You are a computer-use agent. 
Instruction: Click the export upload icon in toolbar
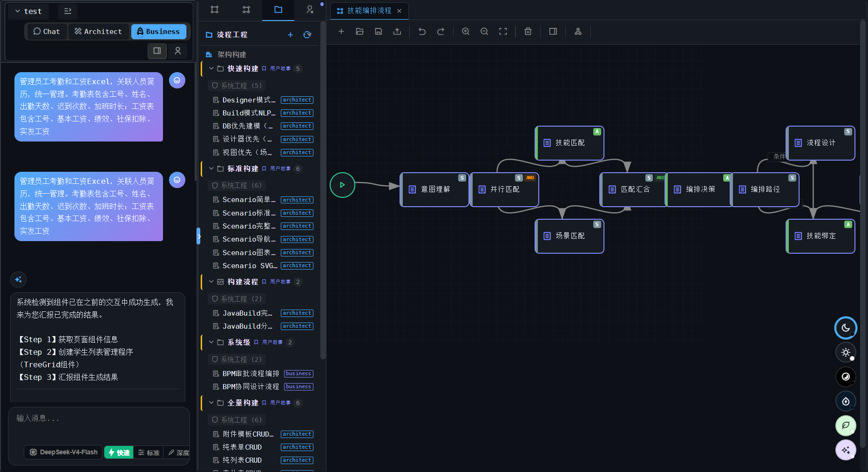click(x=397, y=32)
